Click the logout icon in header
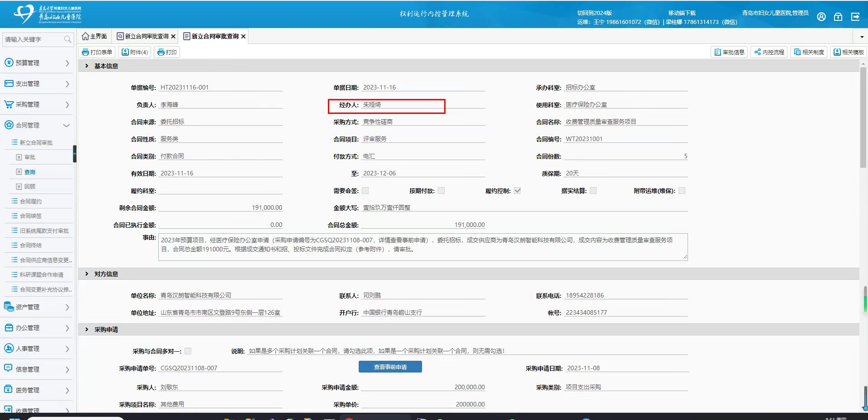Viewport: 868px width, 420px height. click(x=855, y=17)
